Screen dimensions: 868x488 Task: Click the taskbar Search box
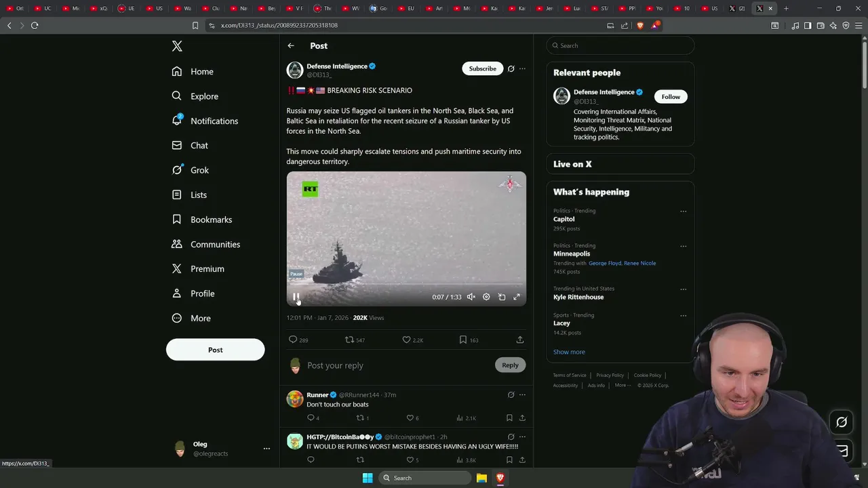[x=425, y=478]
